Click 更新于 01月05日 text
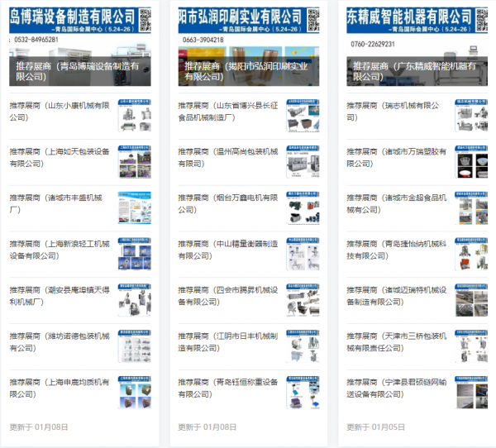This screenshot has height=448, width=496. pos(375,427)
